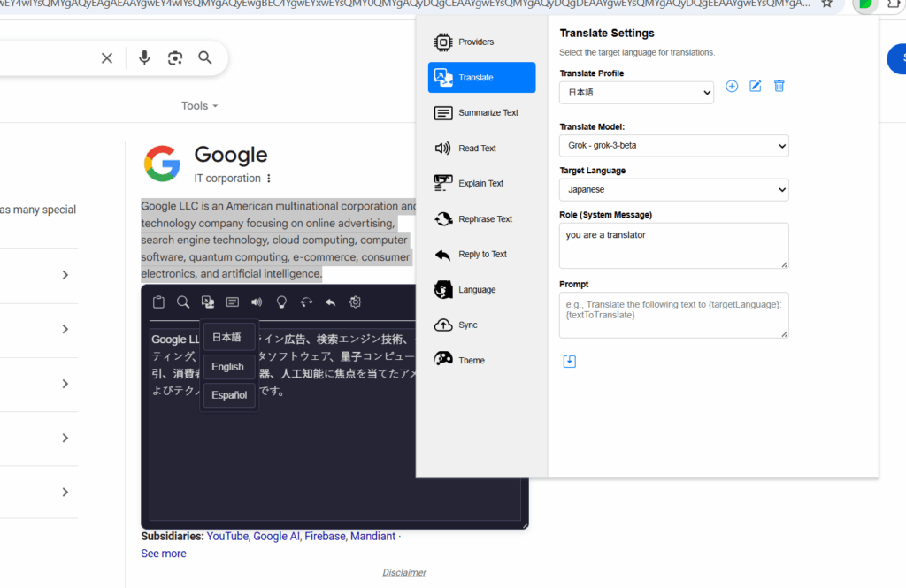Open the Google AI subsidiary link

click(x=276, y=537)
